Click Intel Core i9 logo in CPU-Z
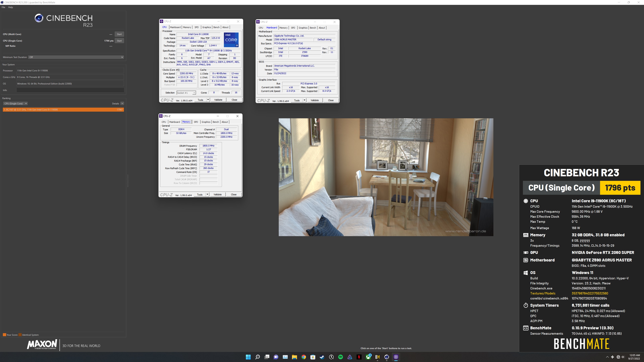 (x=231, y=40)
